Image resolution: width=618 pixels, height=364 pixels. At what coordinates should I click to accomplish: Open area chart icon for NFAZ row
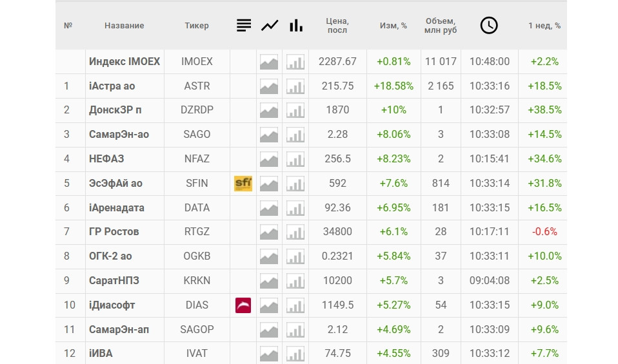tap(269, 159)
